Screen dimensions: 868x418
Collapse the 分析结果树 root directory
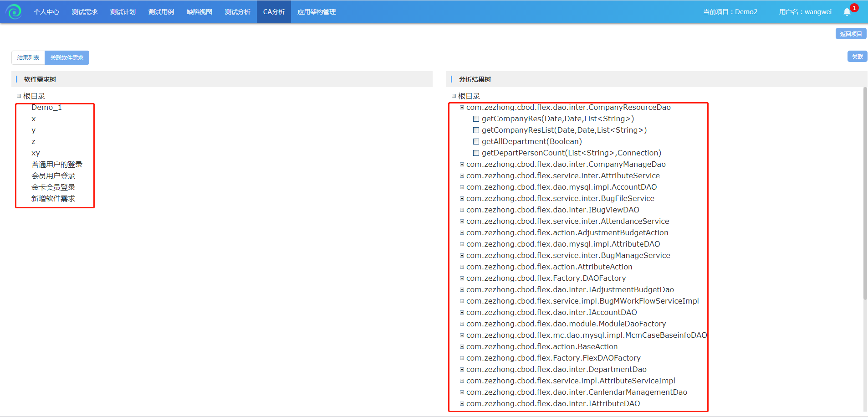pos(454,96)
